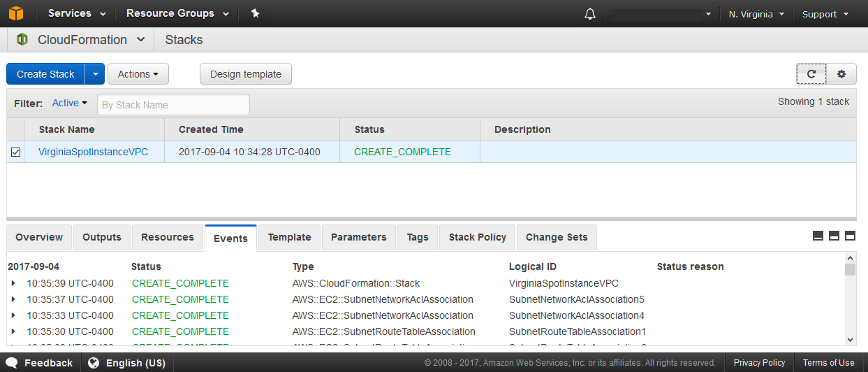This screenshot has height=372, width=868.
Task: Click the events list scrollbar thumb
Action: tap(850, 270)
